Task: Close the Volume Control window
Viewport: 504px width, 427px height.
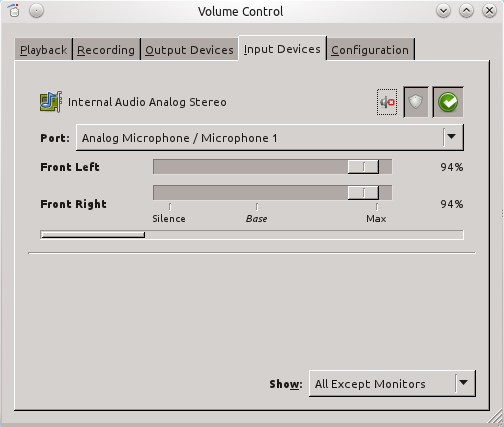Action: 489,11
